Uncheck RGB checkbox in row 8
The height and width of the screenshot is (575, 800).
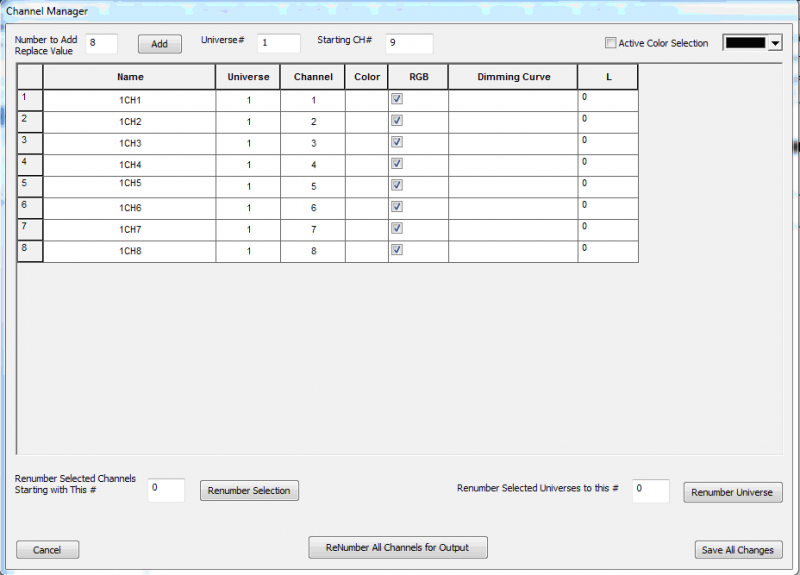point(397,249)
